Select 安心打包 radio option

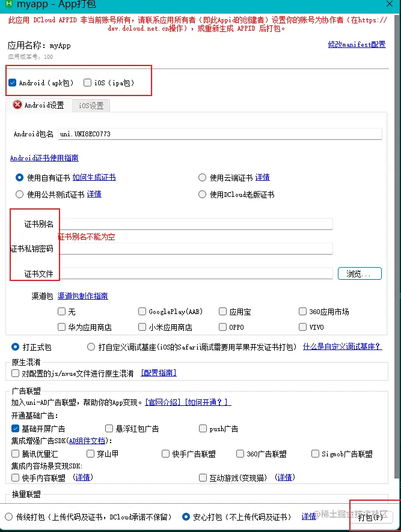coord(186,517)
